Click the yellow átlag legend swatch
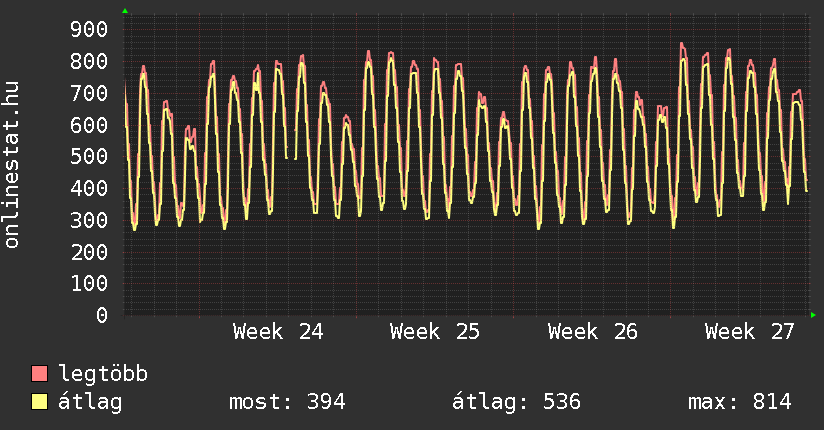Viewport: 824px width, 430px height. (39, 402)
